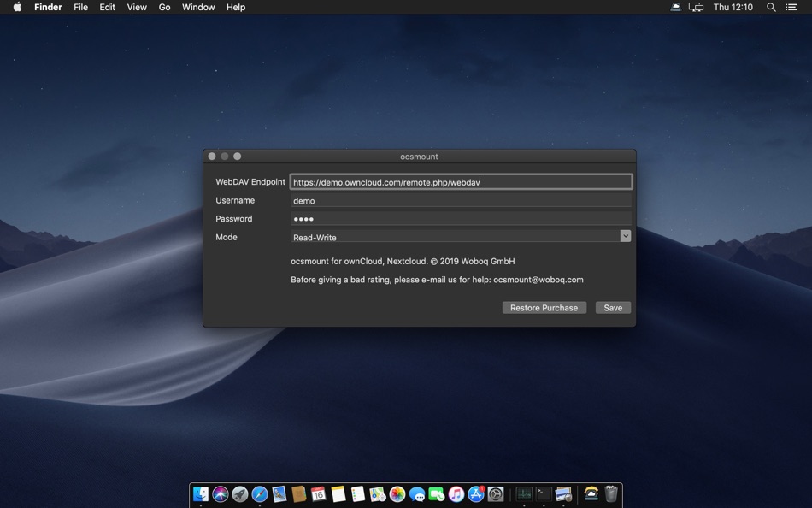Click the ocsmount cloud icon in menu bar
This screenshot has height=508, width=812.
[675, 7]
